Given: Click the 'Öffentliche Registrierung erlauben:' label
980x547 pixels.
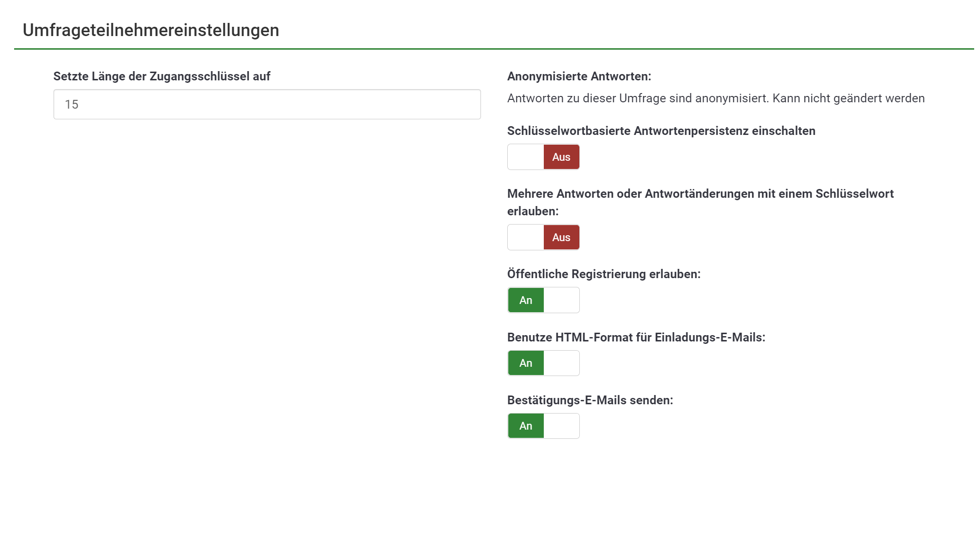Looking at the screenshot, I should point(604,274).
